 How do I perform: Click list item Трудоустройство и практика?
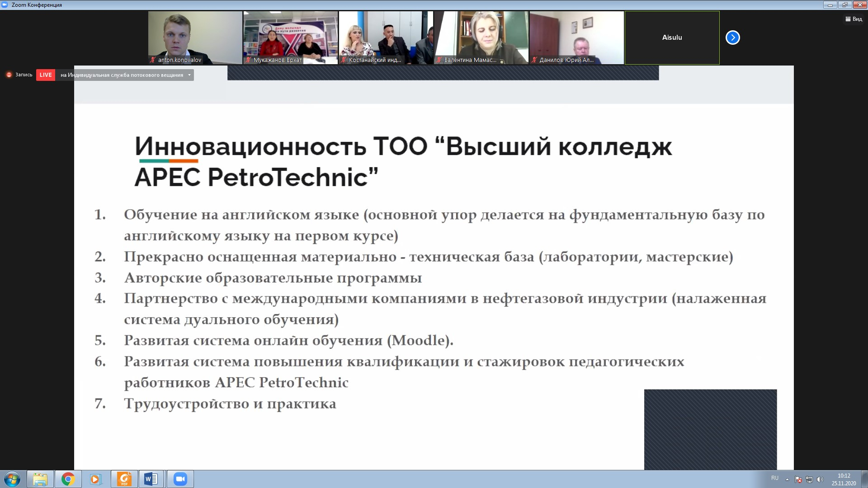(230, 404)
